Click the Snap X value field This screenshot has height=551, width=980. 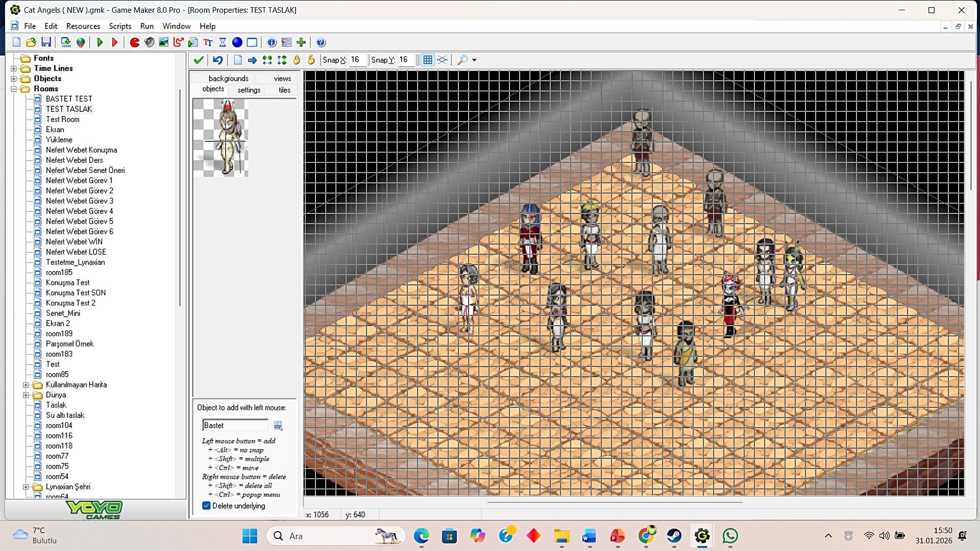[x=357, y=60]
